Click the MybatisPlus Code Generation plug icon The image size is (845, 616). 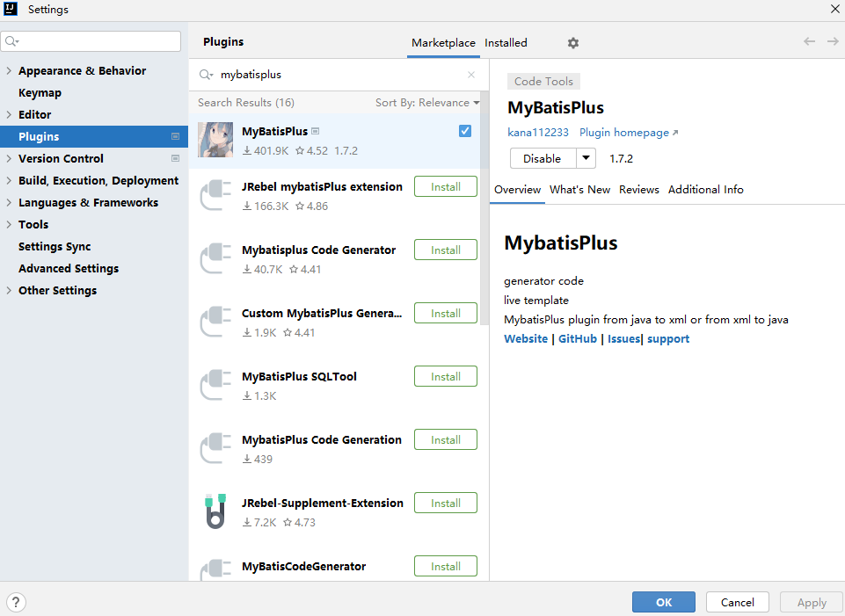[215, 448]
